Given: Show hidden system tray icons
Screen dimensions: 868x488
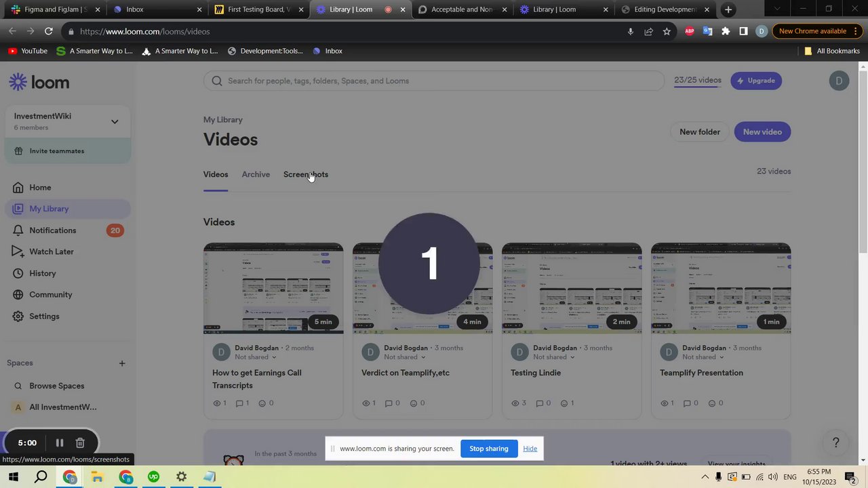Looking at the screenshot, I should [705, 477].
